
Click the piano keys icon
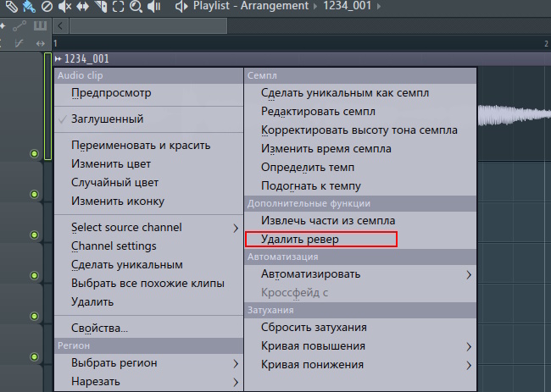pos(40,25)
